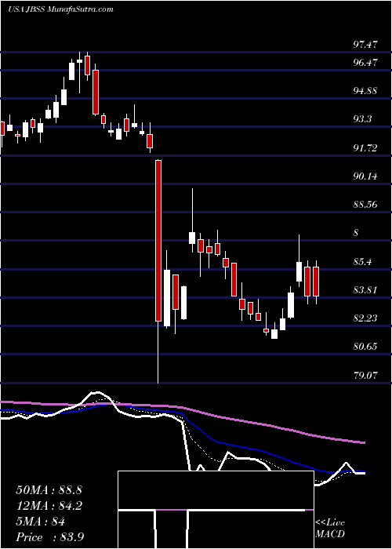Click the <<Live MACD label
Screen dimensions: 392x549
click(x=330, y=529)
